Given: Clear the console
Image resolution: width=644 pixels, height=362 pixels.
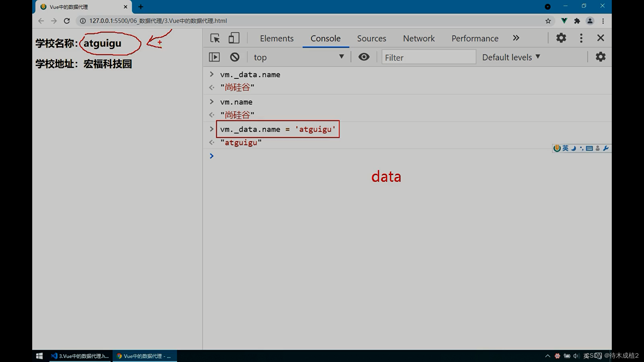Looking at the screenshot, I should (235, 57).
